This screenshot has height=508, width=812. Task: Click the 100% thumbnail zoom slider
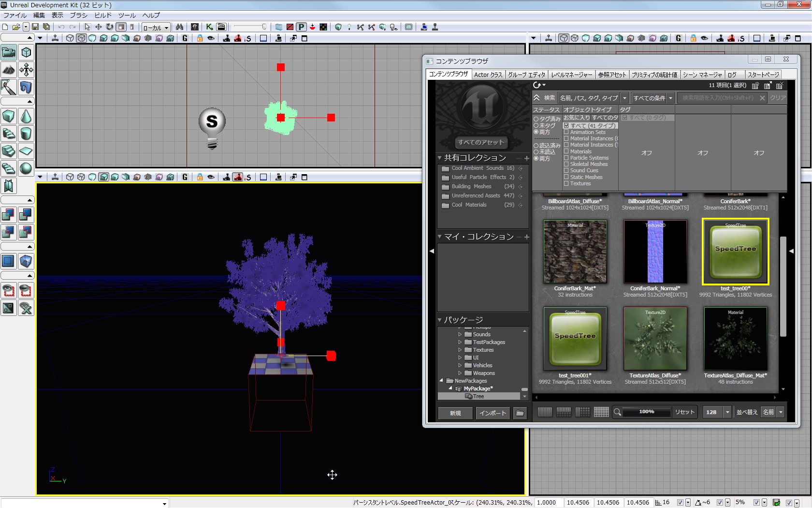[646, 412]
